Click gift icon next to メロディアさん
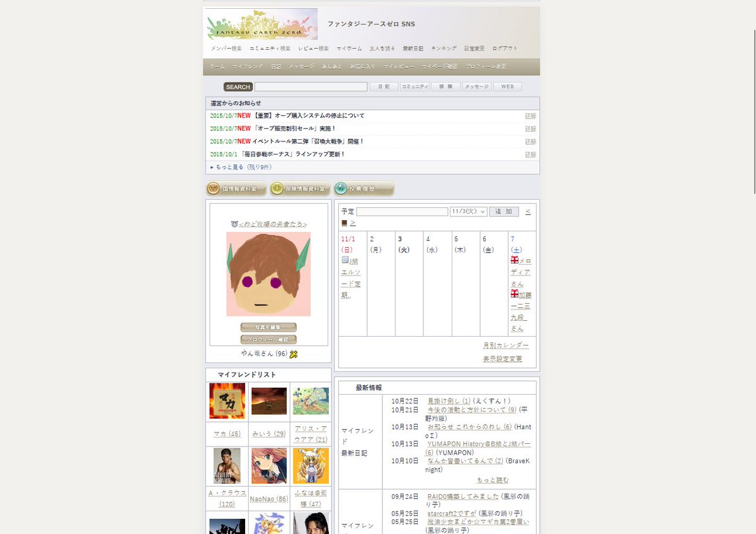This screenshot has height=534, width=756. point(515,260)
